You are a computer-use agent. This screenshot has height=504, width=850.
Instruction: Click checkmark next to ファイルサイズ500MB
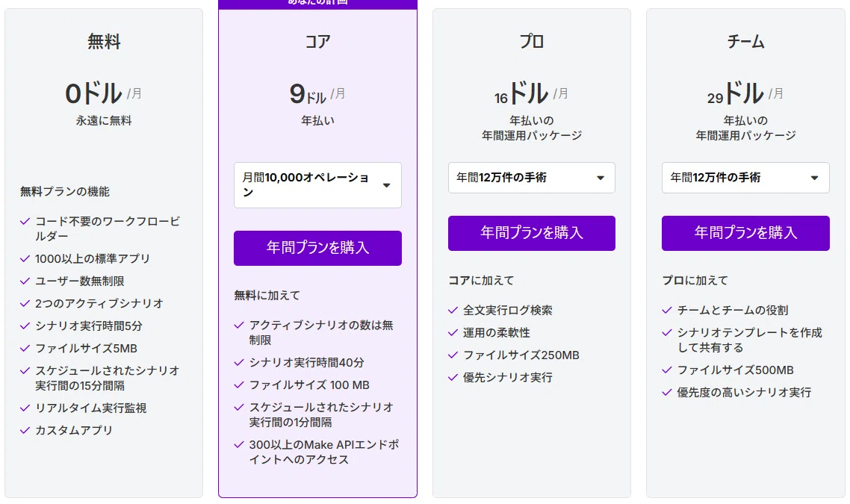click(667, 370)
